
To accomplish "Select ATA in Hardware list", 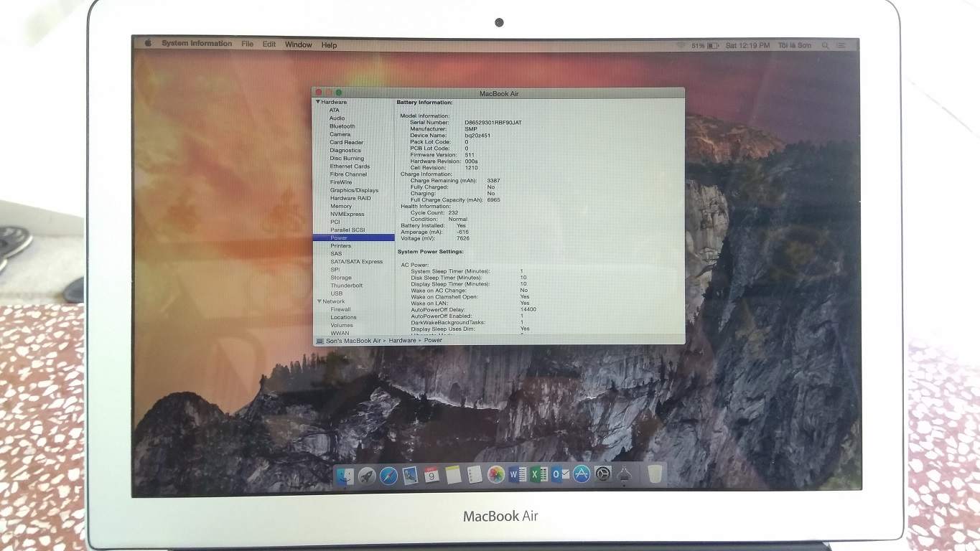I will point(335,110).
